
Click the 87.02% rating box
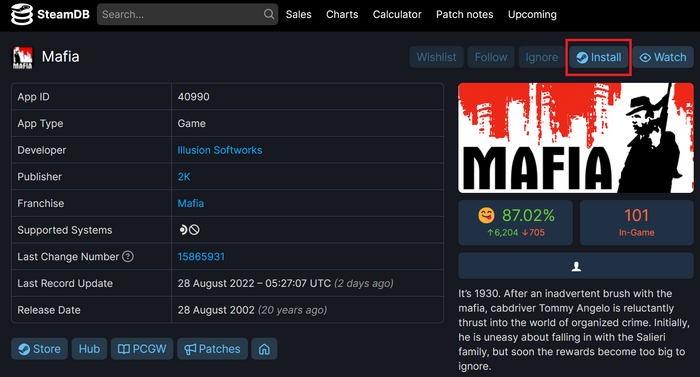[x=516, y=222]
